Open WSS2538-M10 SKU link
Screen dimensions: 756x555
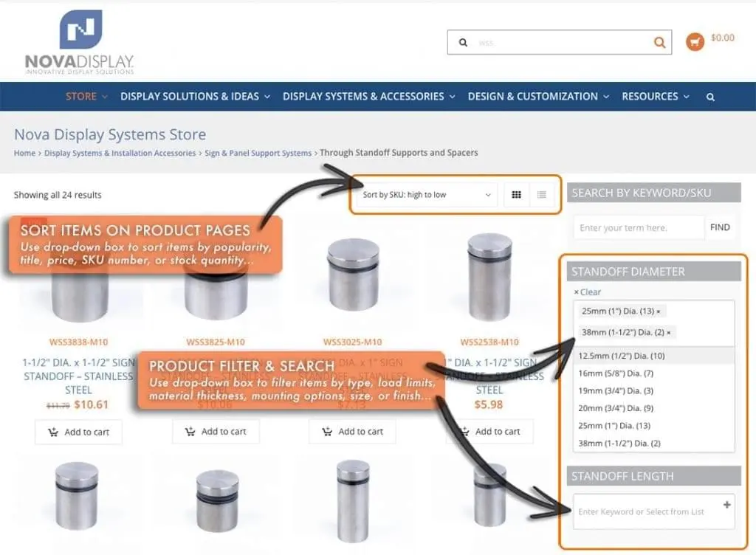(x=489, y=342)
